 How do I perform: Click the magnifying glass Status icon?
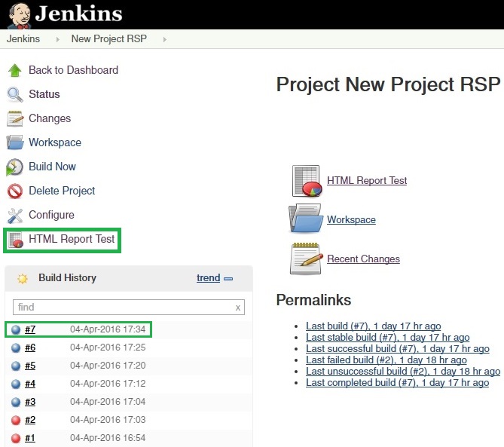(x=15, y=94)
